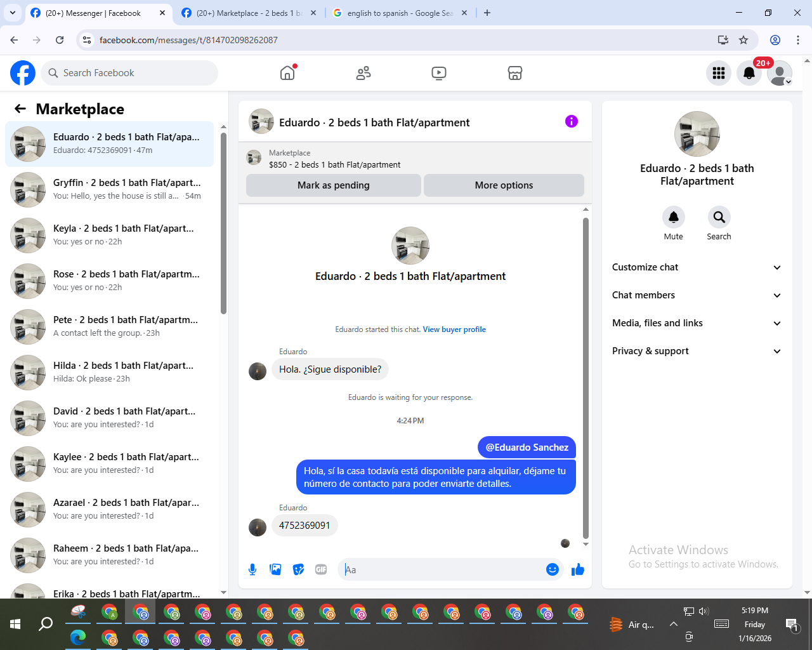Click the conversation list scrollbar
Image resolution: width=812 pixels, height=650 pixels.
[x=223, y=223]
